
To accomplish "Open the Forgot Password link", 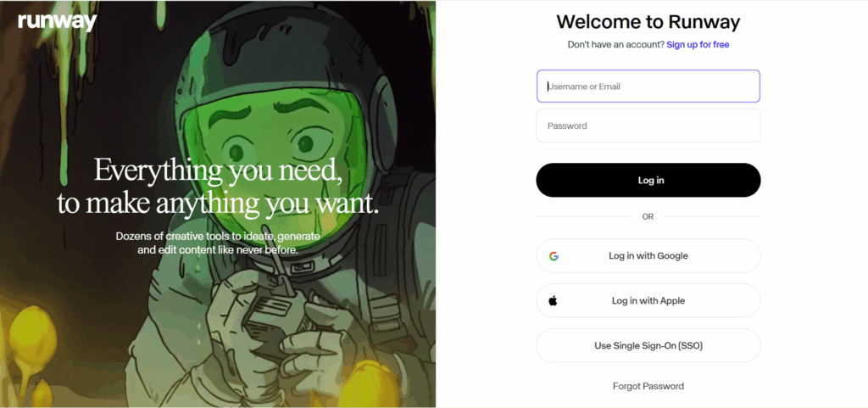I will point(648,386).
